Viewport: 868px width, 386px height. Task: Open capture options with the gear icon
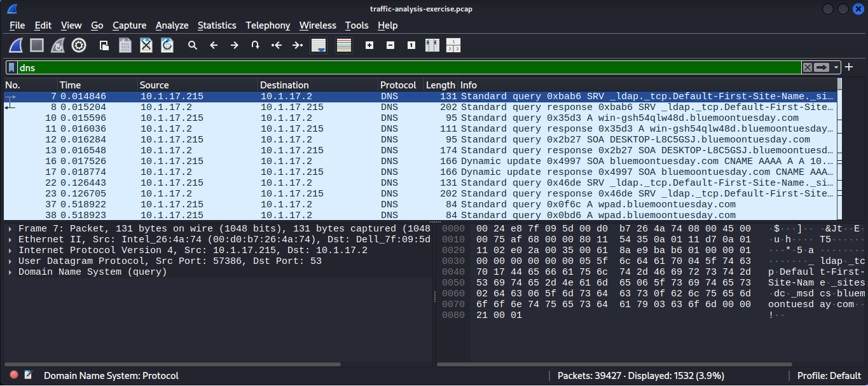pos(78,45)
